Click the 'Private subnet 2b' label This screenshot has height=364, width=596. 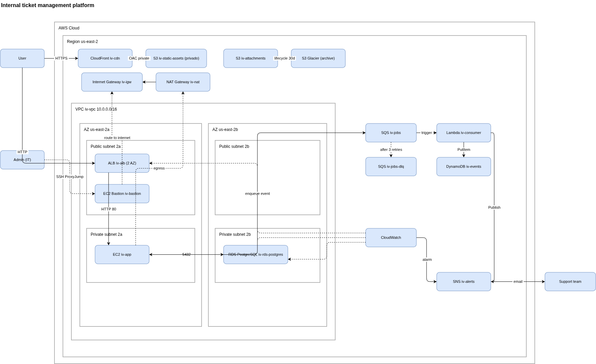pyautogui.click(x=235, y=234)
